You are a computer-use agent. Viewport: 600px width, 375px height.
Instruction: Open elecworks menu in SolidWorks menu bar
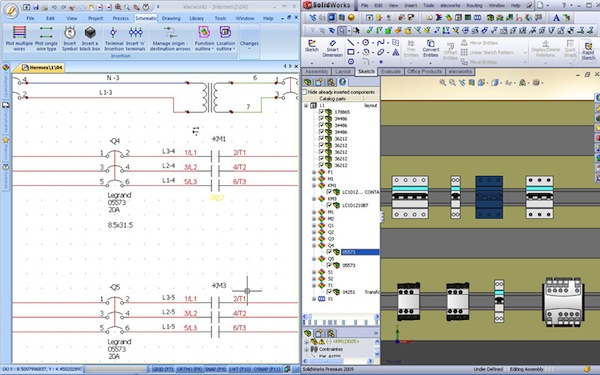[x=450, y=5]
